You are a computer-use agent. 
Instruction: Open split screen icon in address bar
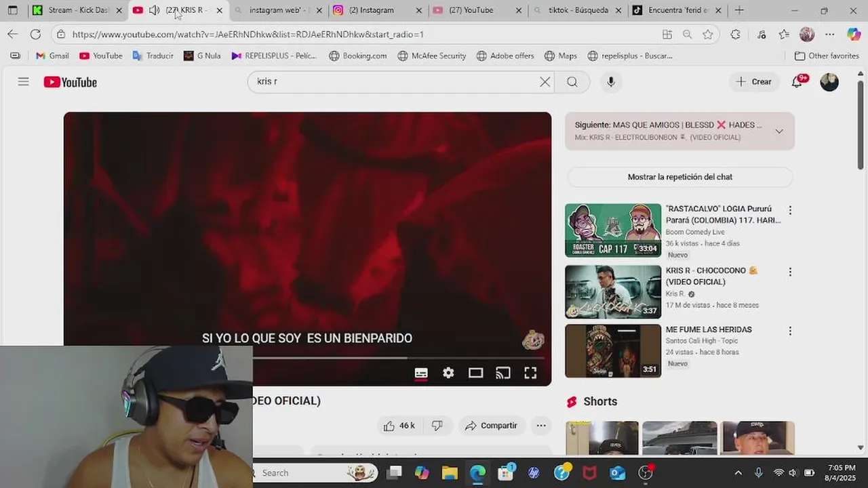coord(667,34)
